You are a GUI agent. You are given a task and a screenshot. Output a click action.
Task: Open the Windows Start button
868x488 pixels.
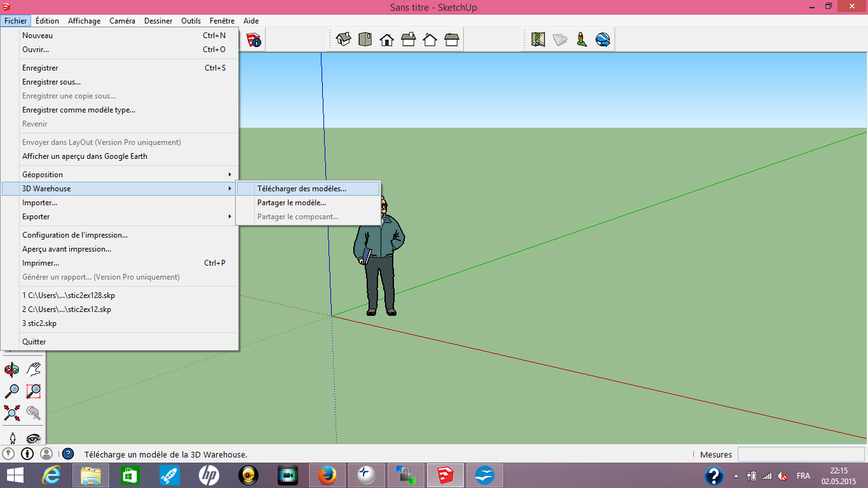[15, 475]
